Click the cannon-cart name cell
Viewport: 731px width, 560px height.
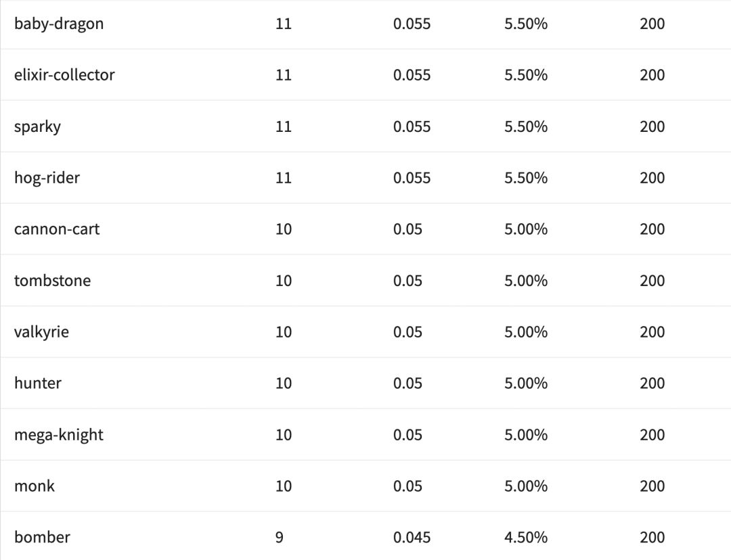pos(57,229)
